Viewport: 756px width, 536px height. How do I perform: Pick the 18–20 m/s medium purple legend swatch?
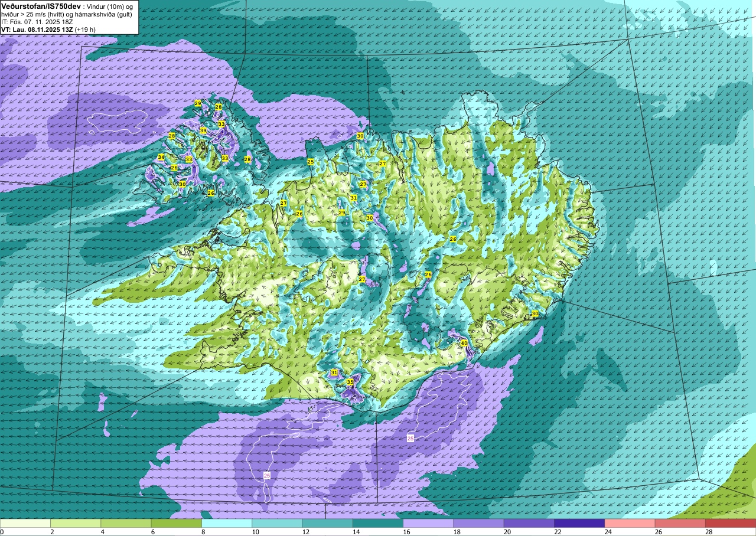pyautogui.click(x=478, y=523)
